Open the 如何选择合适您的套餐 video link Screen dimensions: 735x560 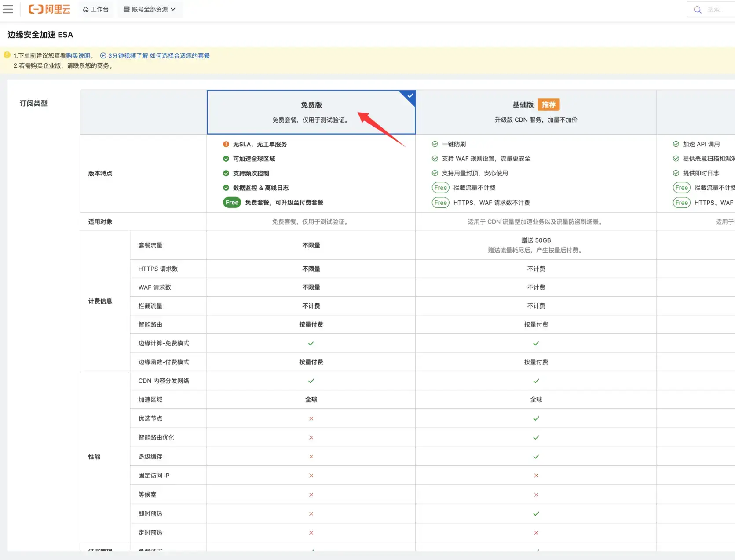(179, 55)
